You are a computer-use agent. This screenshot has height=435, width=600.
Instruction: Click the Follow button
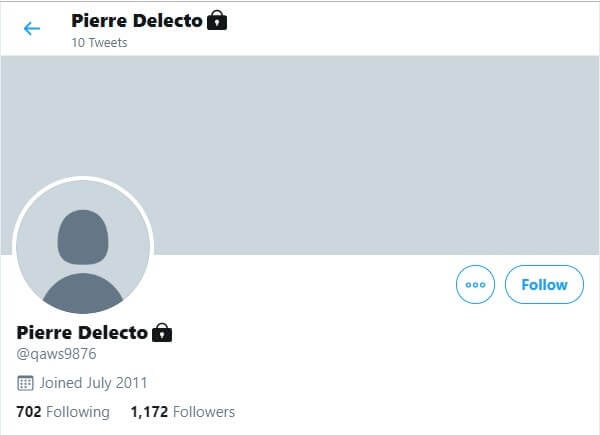click(544, 285)
